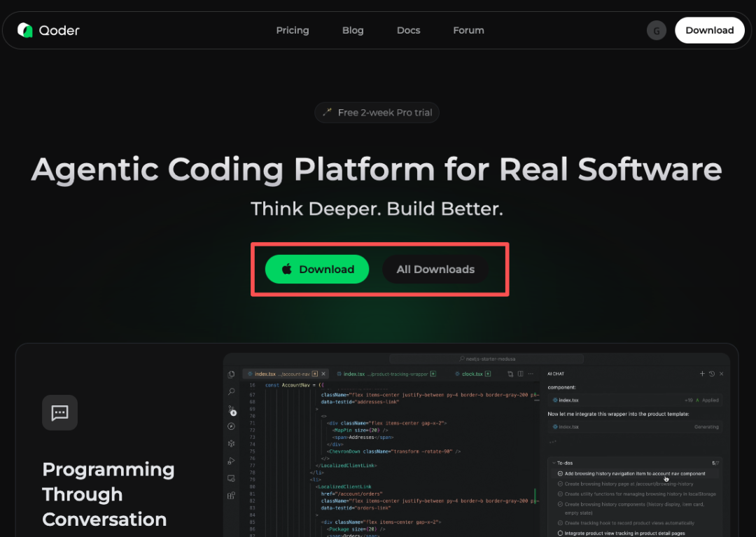Viewport: 756px width, 537px height.
Task: Open the AI chat history clock icon
Action: pyautogui.click(x=712, y=374)
